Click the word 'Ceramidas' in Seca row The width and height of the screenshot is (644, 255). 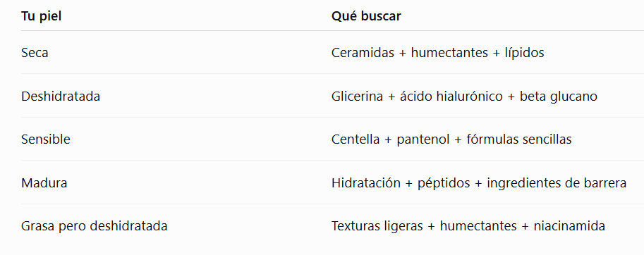pyautogui.click(x=363, y=53)
